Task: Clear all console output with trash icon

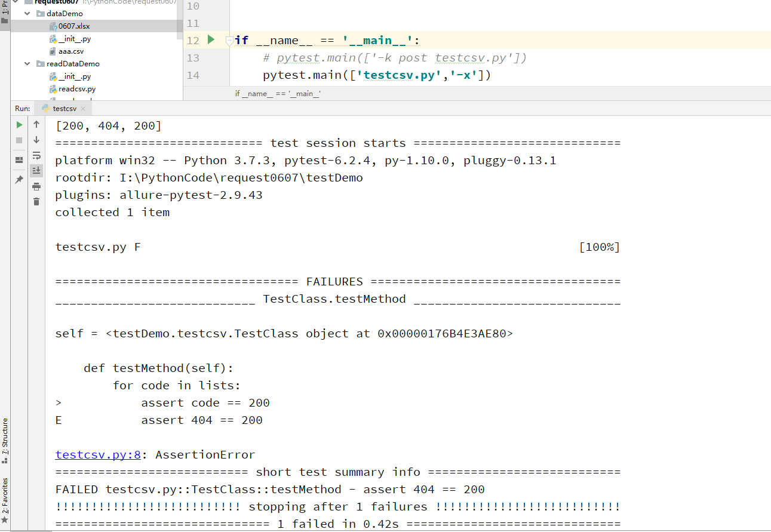Action: coord(36,202)
